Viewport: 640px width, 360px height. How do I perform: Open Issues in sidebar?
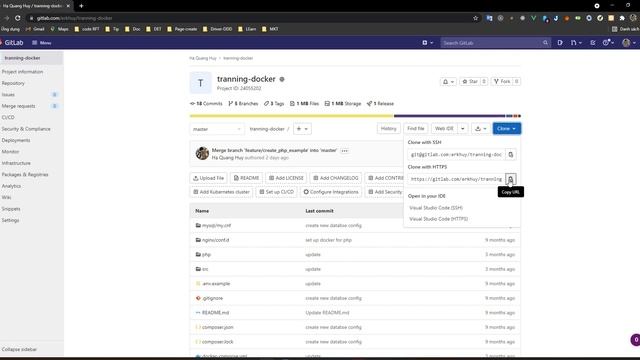(31, 95)
